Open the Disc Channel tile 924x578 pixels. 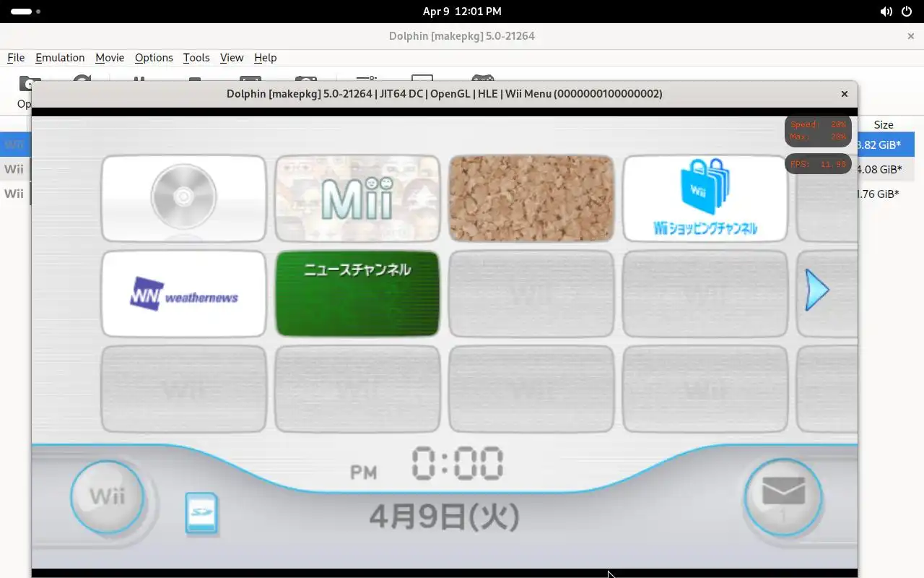click(x=184, y=198)
